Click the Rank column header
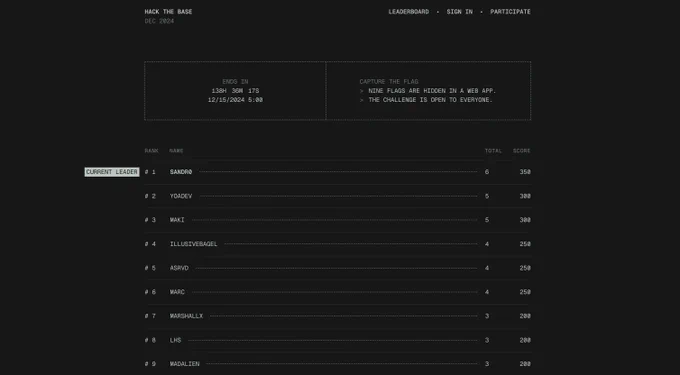Image resolution: width=680 pixels, height=375 pixels. click(151, 151)
